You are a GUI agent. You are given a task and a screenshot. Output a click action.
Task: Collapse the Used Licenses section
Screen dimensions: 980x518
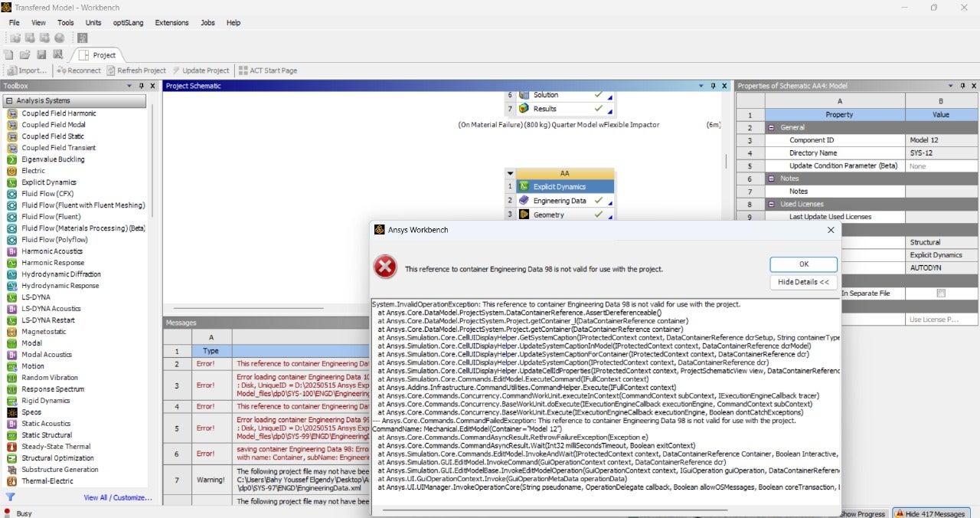tap(771, 205)
